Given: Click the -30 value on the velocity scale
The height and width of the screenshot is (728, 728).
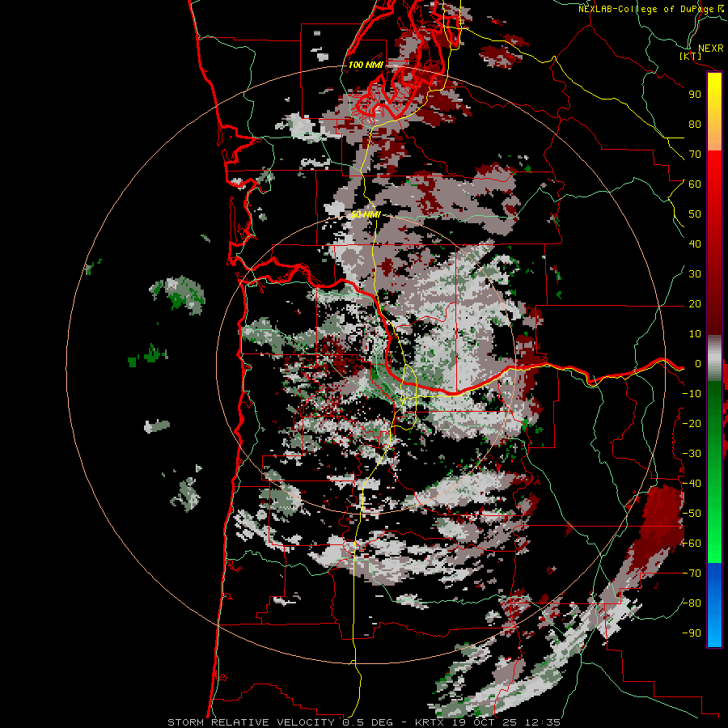Looking at the screenshot, I should click(x=692, y=454).
